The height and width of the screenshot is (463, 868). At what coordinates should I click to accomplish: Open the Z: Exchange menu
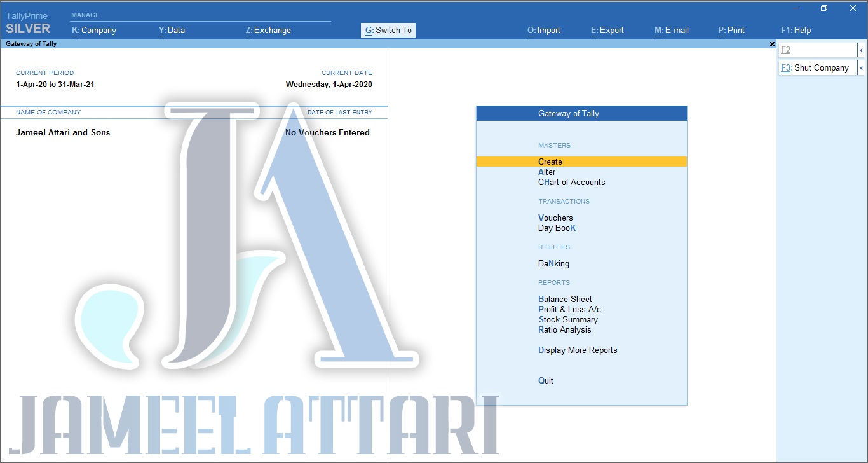tap(268, 30)
